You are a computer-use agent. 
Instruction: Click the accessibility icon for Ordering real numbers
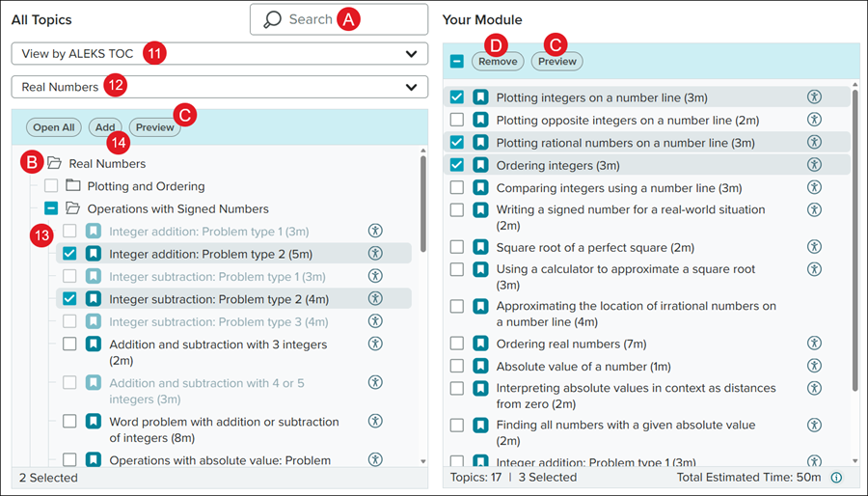[x=814, y=344]
